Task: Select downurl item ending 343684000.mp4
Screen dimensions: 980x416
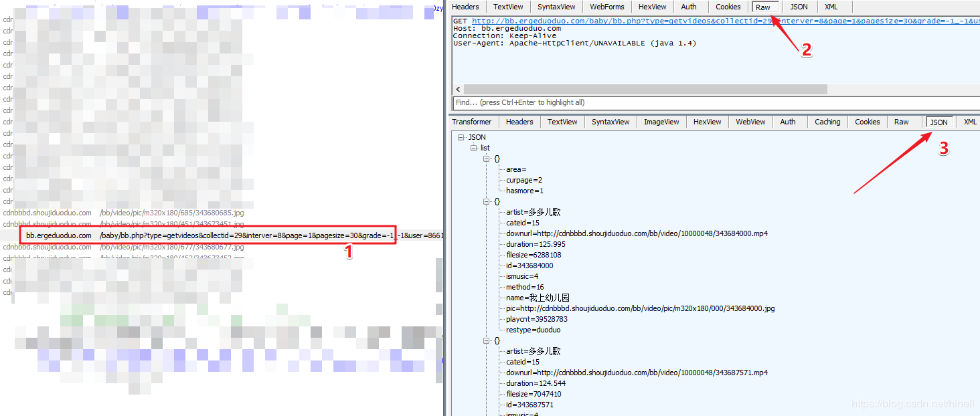Action: coord(637,233)
